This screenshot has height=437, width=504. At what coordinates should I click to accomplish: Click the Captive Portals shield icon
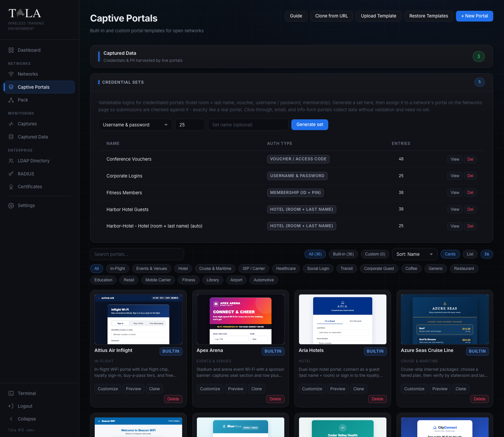tap(11, 87)
